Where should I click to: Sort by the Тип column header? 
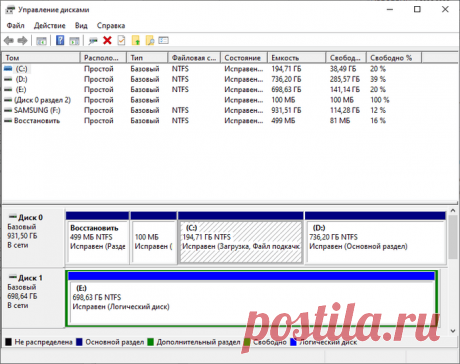coord(147,58)
